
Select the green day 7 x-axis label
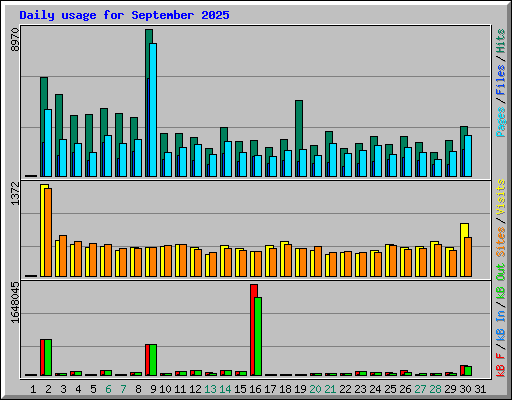pos(123,389)
